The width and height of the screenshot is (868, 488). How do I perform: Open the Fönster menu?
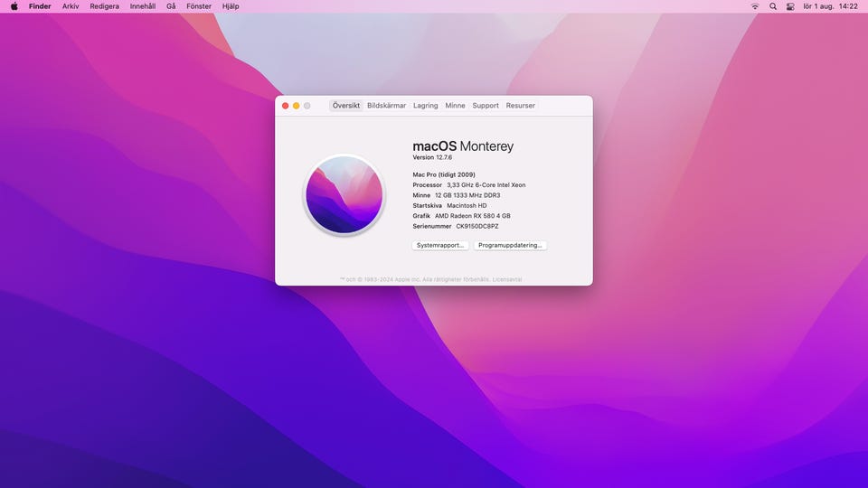(199, 6)
